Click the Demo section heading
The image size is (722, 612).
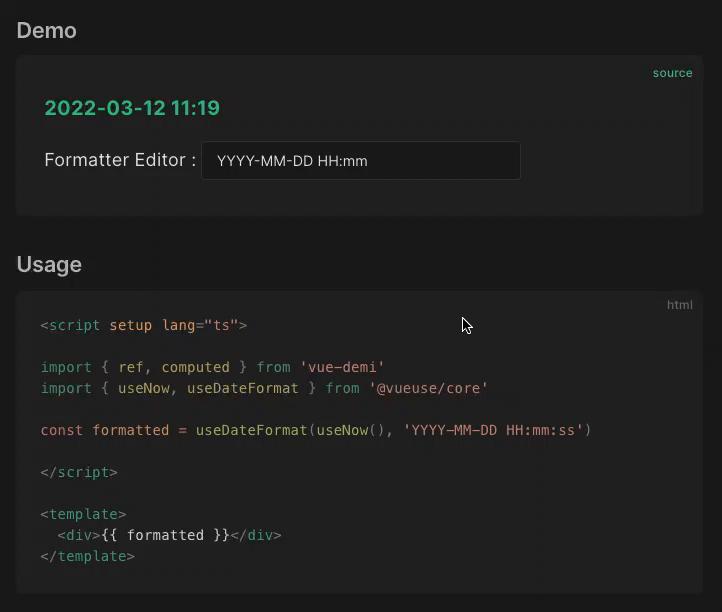pos(47,31)
